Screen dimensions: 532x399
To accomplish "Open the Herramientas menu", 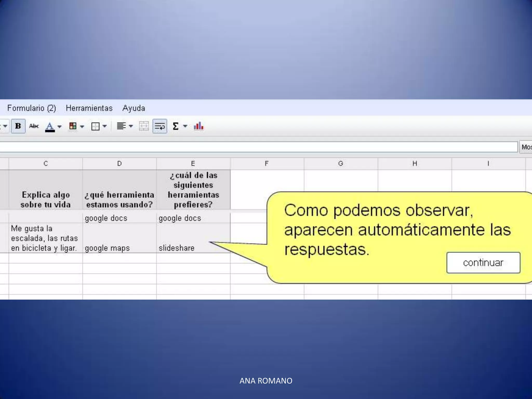I will pyautogui.click(x=89, y=108).
